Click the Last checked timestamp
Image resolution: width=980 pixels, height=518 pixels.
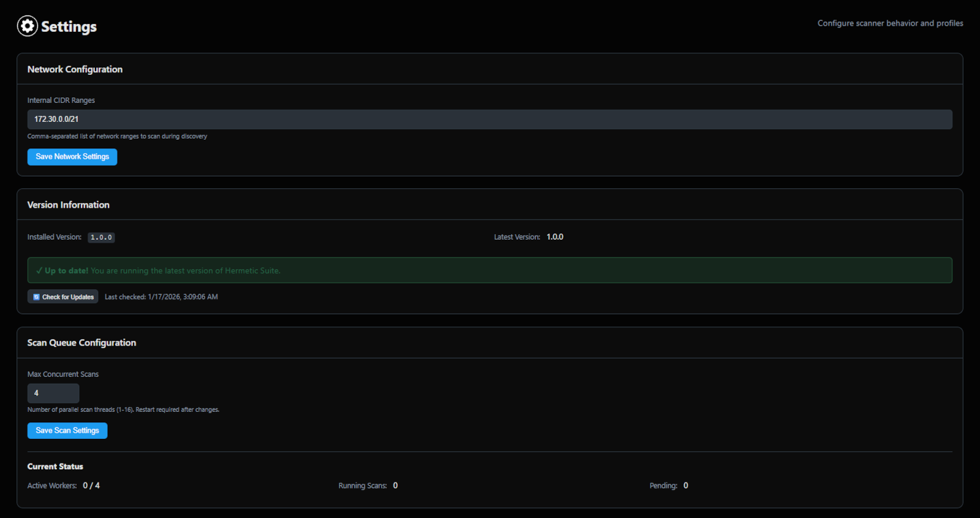[161, 297]
